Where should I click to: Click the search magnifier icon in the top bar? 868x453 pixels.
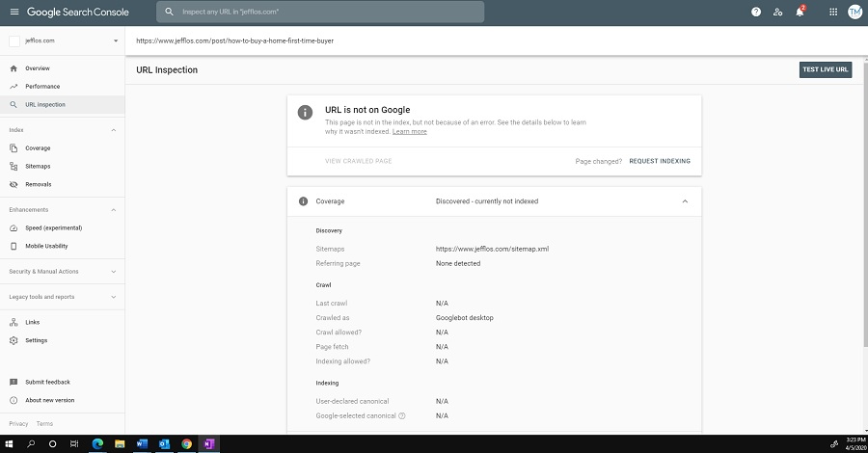click(x=170, y=12)
